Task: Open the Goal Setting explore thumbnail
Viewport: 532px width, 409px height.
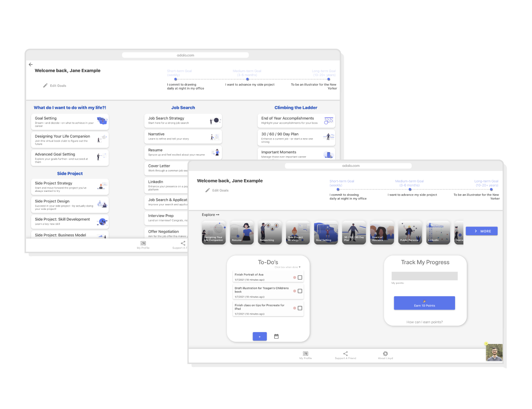Action: click(x=326, y=233)
